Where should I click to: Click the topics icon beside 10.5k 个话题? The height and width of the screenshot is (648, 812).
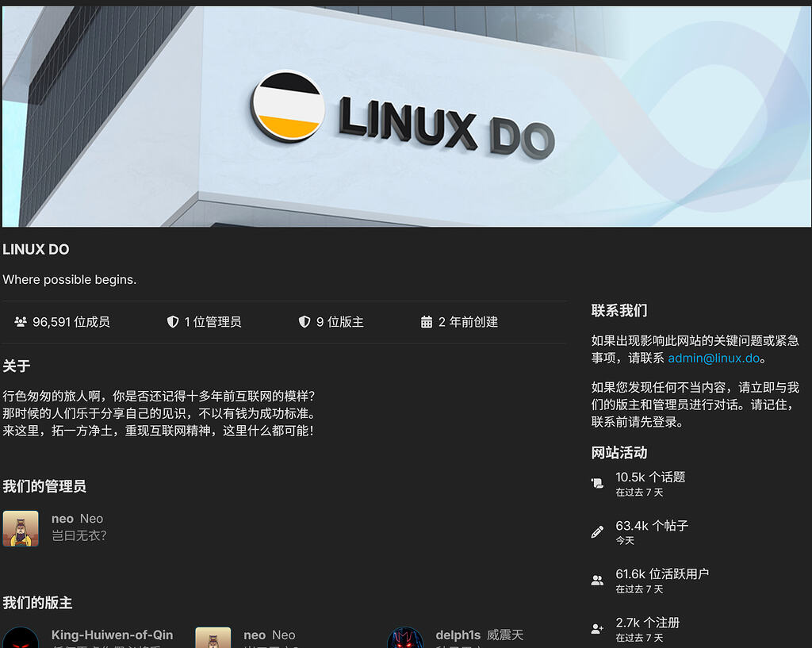pos(597,483)
